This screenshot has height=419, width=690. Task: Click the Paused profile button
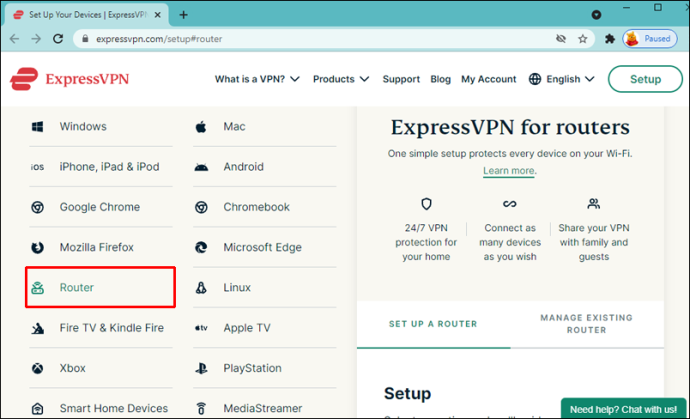650,39
